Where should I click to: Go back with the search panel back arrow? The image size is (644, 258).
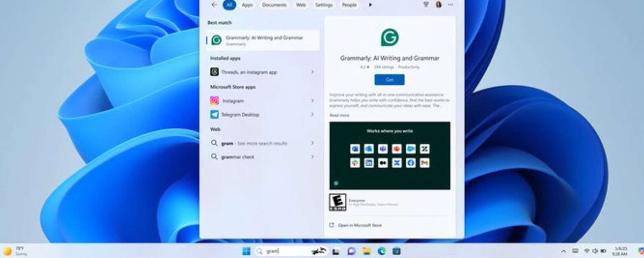coord(214,5)
